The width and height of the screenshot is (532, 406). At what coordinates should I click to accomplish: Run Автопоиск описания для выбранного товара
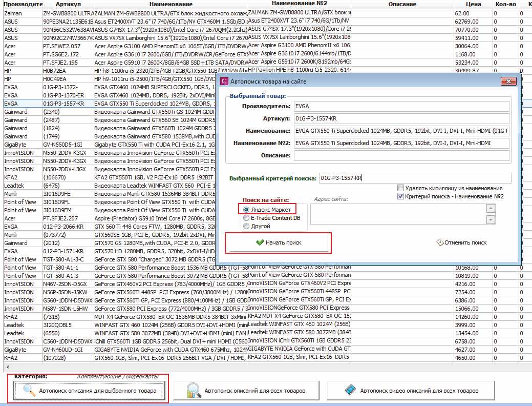[x=89, y=391]
